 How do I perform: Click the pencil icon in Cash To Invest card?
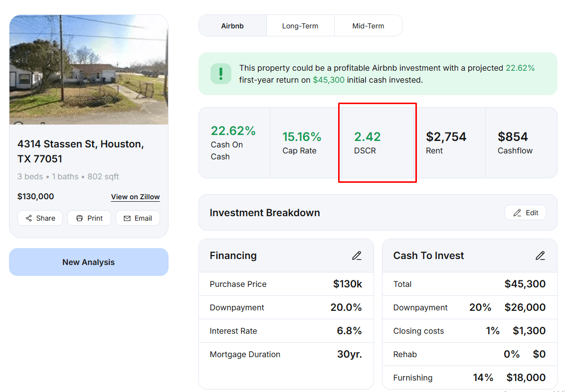(540, 256)
